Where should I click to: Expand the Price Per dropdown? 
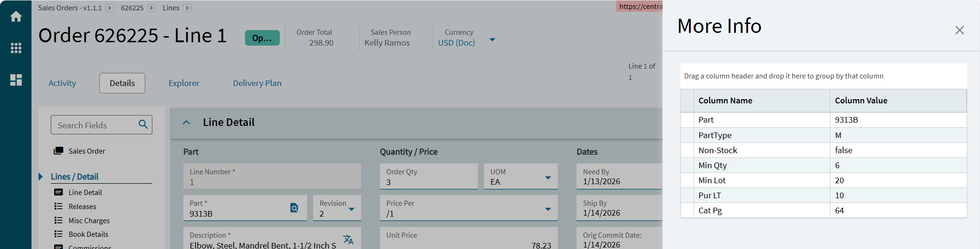coord(548,209)
